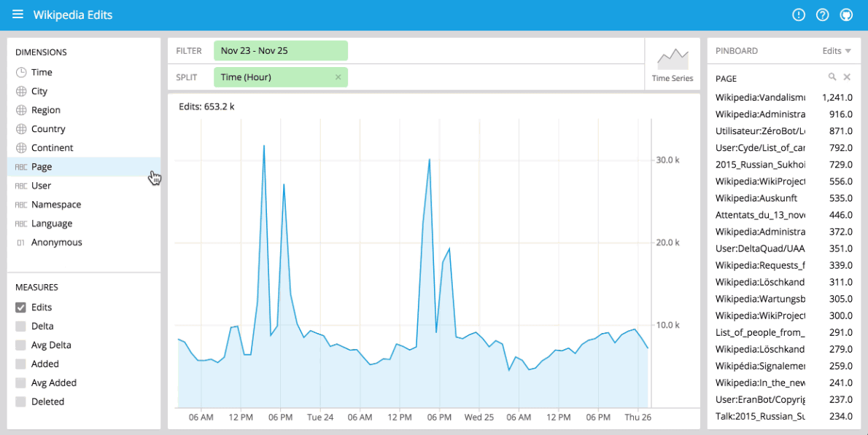This screenshot has width=868, height=435.
Task: Remove the Time (Hour) split
Action: click(338, 77)
